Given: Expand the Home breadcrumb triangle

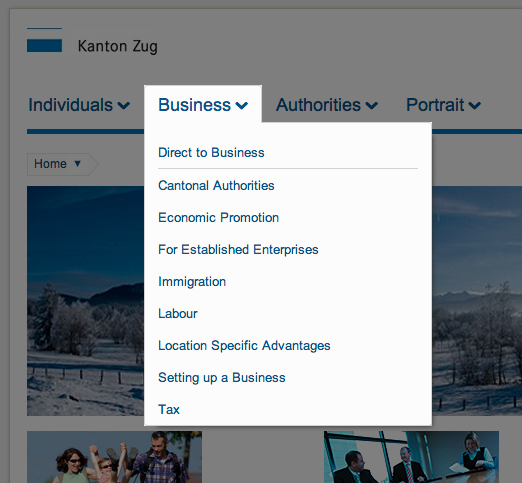Looking at the screenshot, I should [77, 164].
